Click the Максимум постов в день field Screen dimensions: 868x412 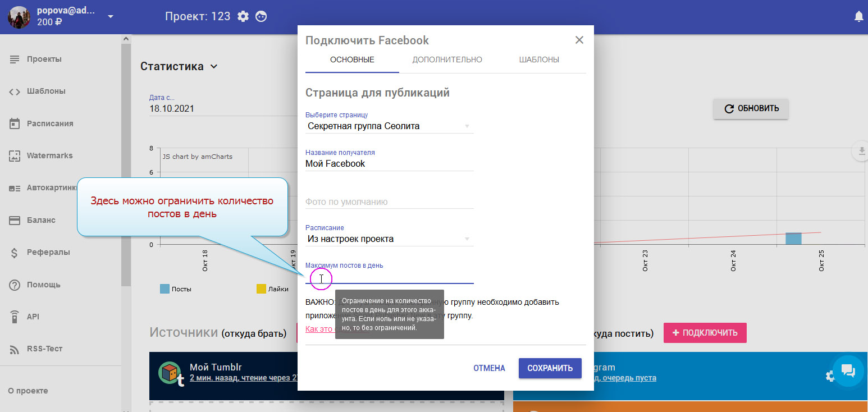pos(389,277)
